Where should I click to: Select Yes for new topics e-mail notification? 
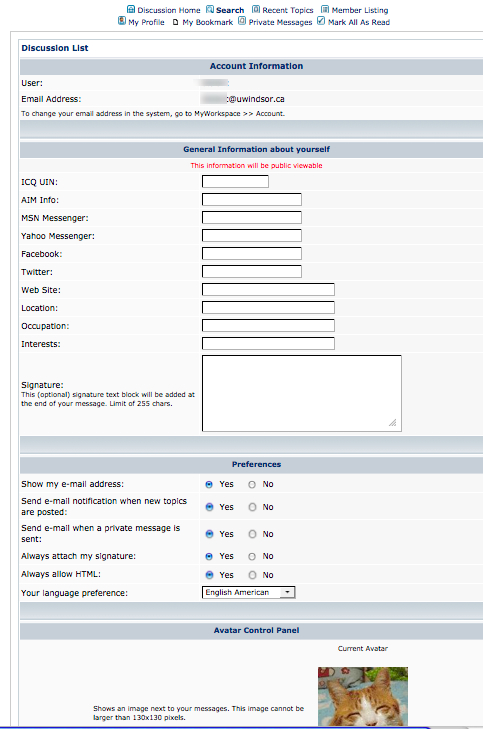click(209, 507)
